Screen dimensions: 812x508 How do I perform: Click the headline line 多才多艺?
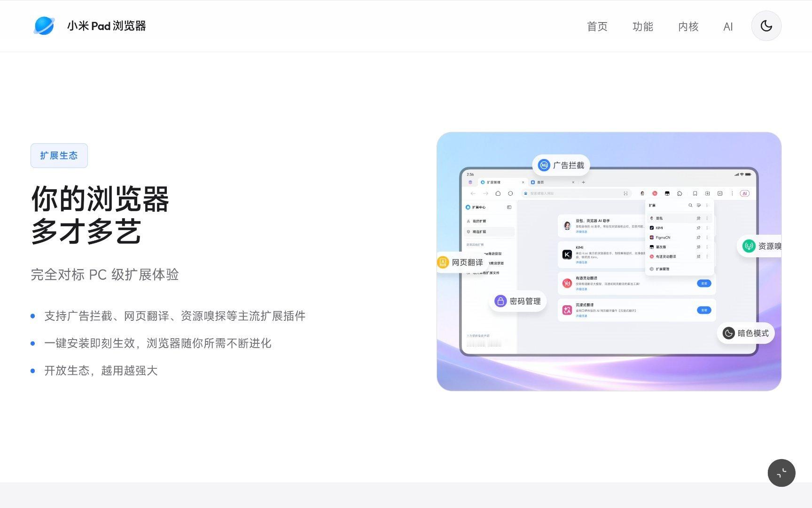pyautogui.click(x=86, y=231)
